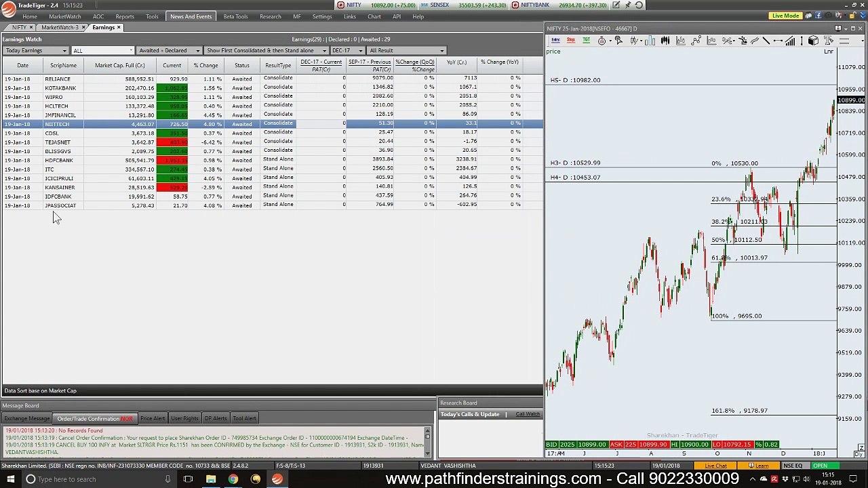The image size is (868, 488).
Task: Select the trend line drawing tool
Action: pyautogui.click(x=766, y=41)
